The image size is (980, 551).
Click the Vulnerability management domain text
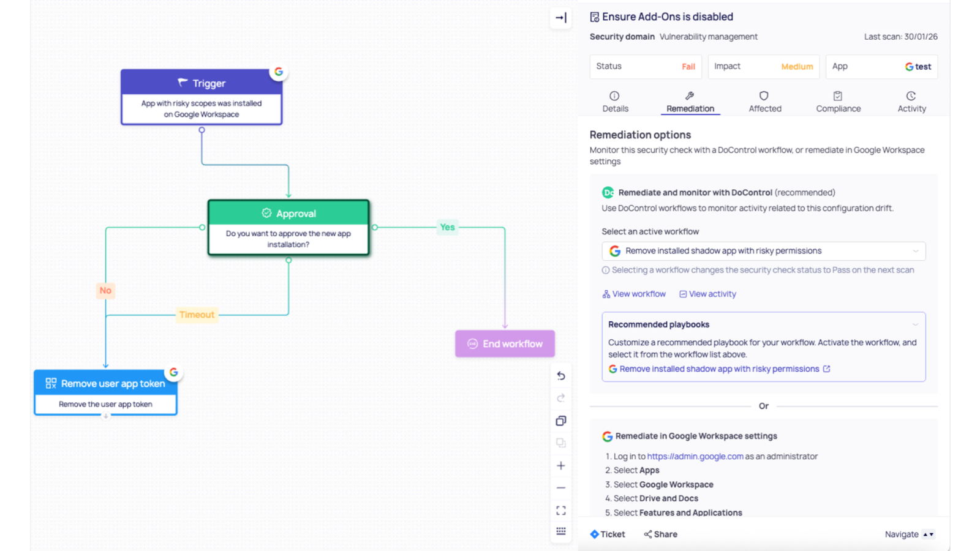tap(708, 37)
